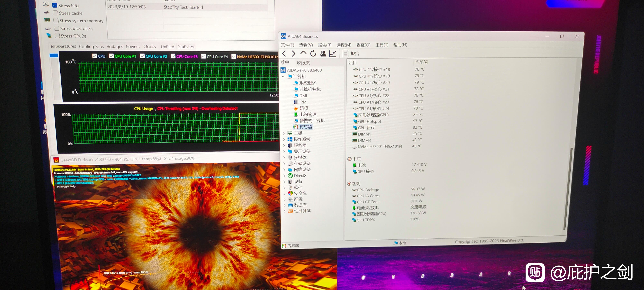Click AIDA64 v6.88.6400 root icon

click(283, 70)
